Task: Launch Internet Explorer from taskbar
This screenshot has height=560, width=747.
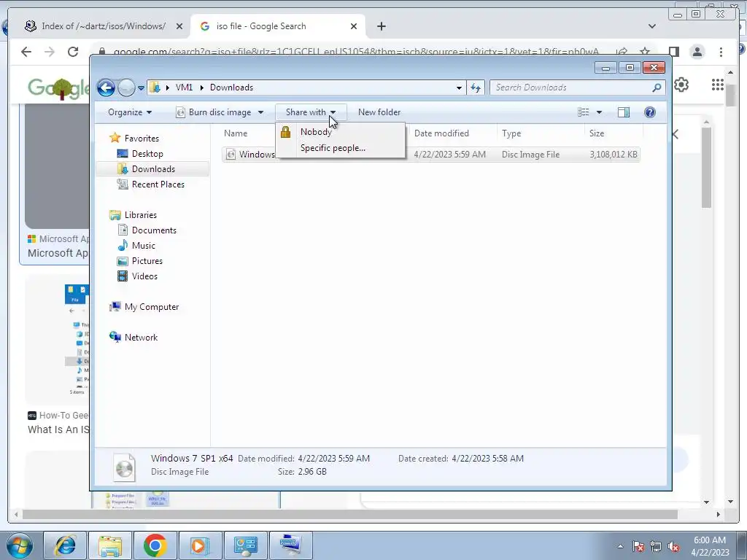Action: [x=65, y=545]
